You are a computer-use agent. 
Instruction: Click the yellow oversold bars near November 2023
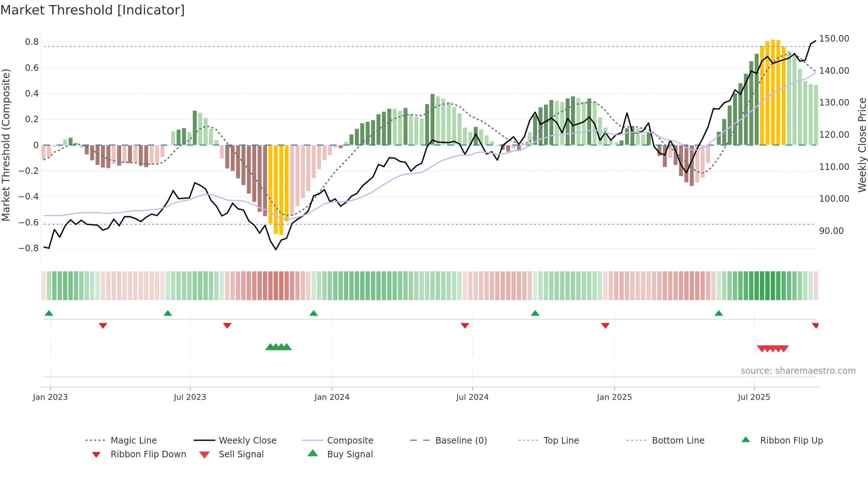[278, 190]
